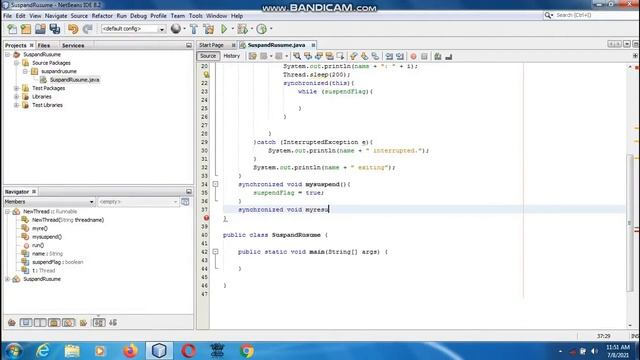
Task: Click the error breakpoint marker on line 38
Action: tap(206, 218)
